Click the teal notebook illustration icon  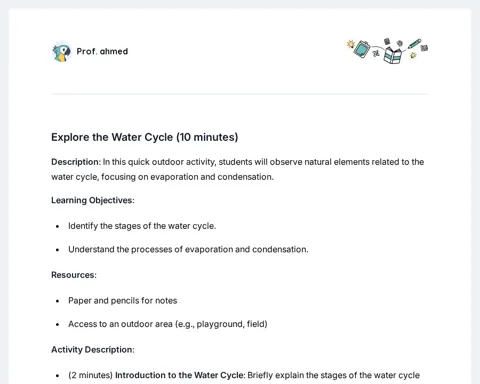click(362, 49)
